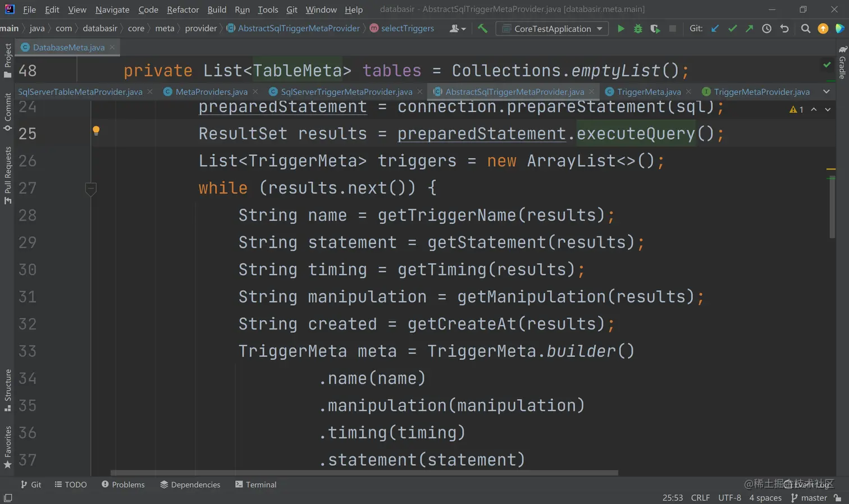Open the Dependencies tool window
Screen dimensions: 849x504
190,484
